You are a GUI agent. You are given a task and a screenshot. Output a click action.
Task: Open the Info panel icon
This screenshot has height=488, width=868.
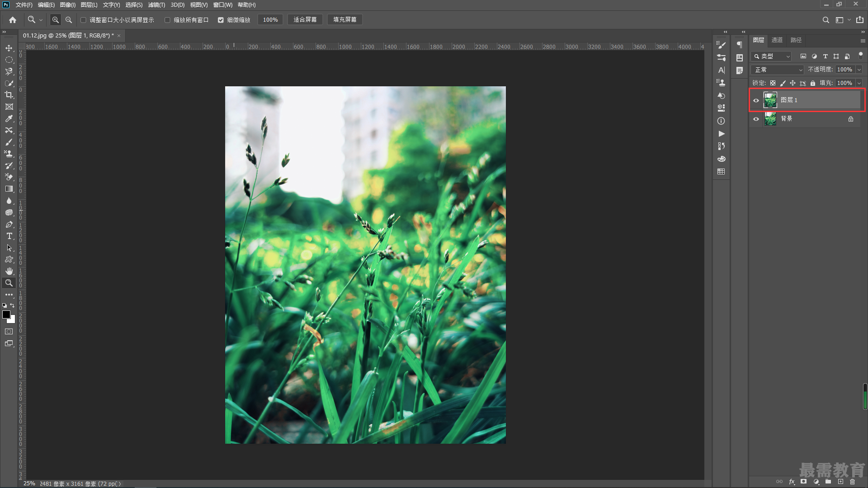point(721,121)
